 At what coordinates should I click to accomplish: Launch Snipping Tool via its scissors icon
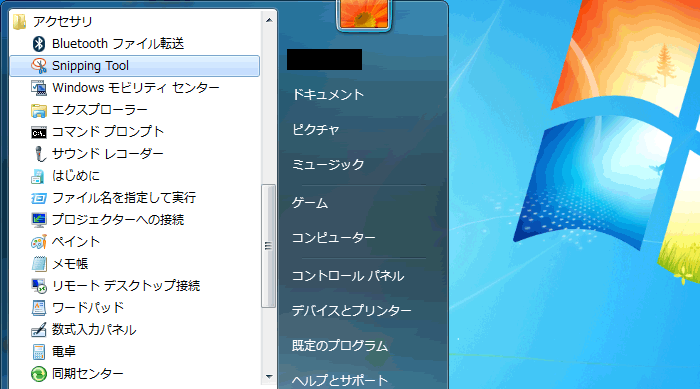(x=39, y=66)
